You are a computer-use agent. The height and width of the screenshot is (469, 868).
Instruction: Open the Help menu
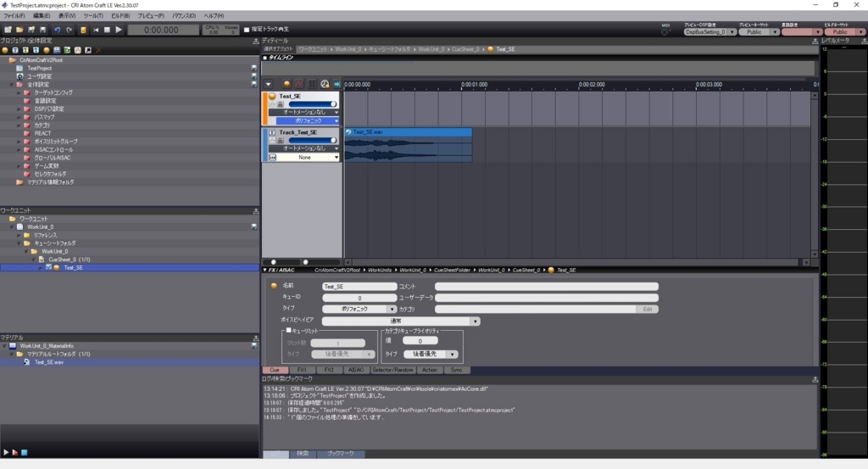(214, 16)
